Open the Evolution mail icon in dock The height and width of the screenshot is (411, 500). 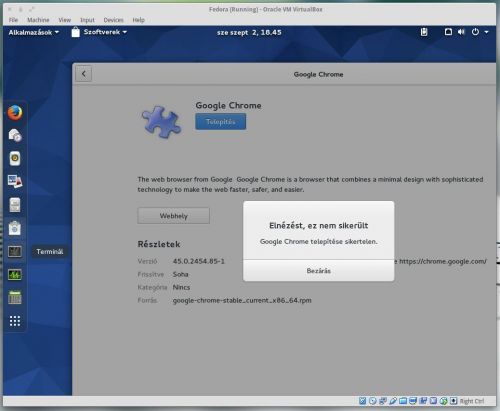point(15,135)
